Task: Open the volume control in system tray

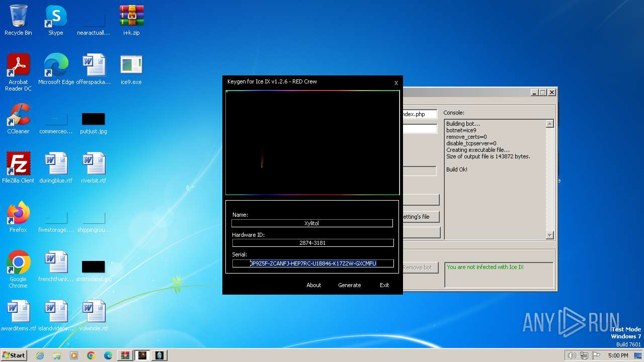Action: click(572, 355)
